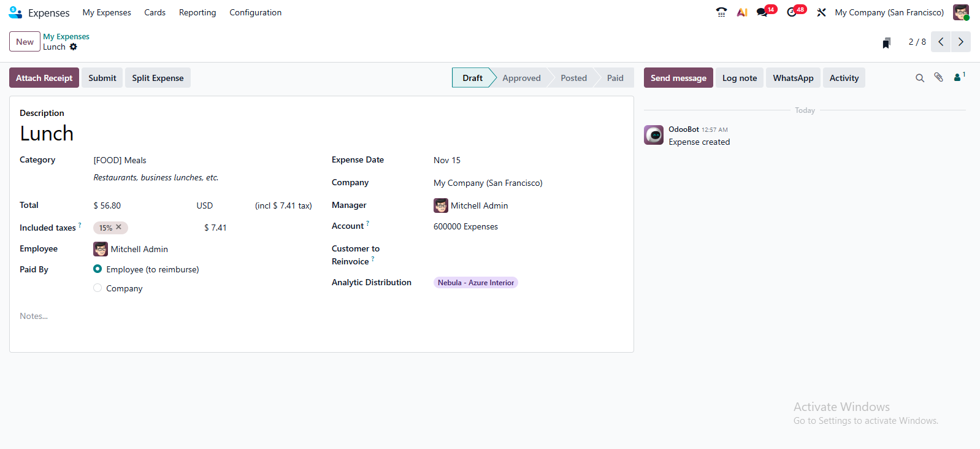Image resolution: width=980 pixels, height=449 pixels.
Task: Click the AI assistant icon
Action: point(742,12)
